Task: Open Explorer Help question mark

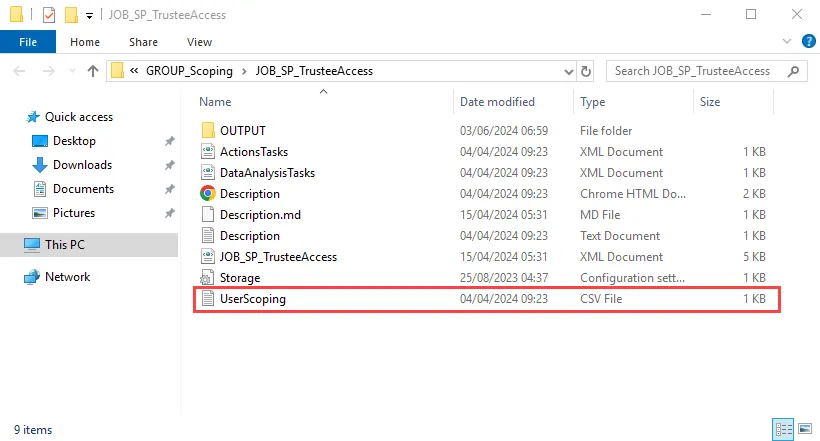Action: 808,41
